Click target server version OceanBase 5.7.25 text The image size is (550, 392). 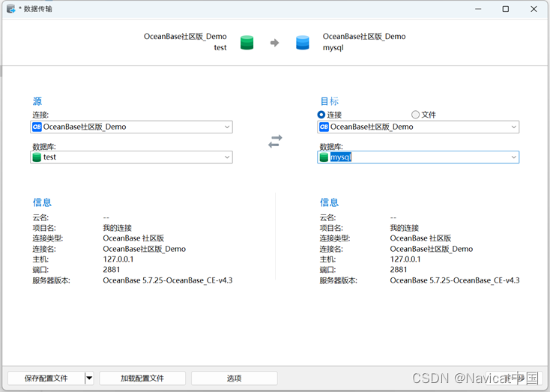pos(455,280)
